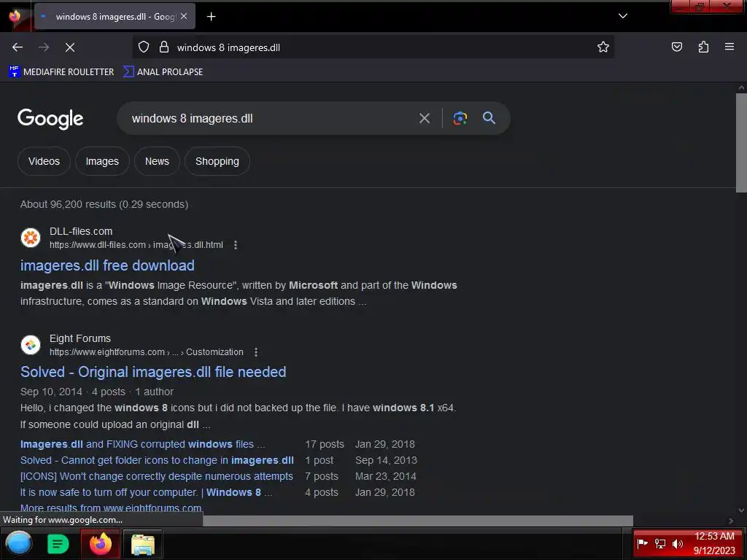This screenshot has height=560, width=747.
Task: Click the Firefox taskbar icon
Action: 100,543
